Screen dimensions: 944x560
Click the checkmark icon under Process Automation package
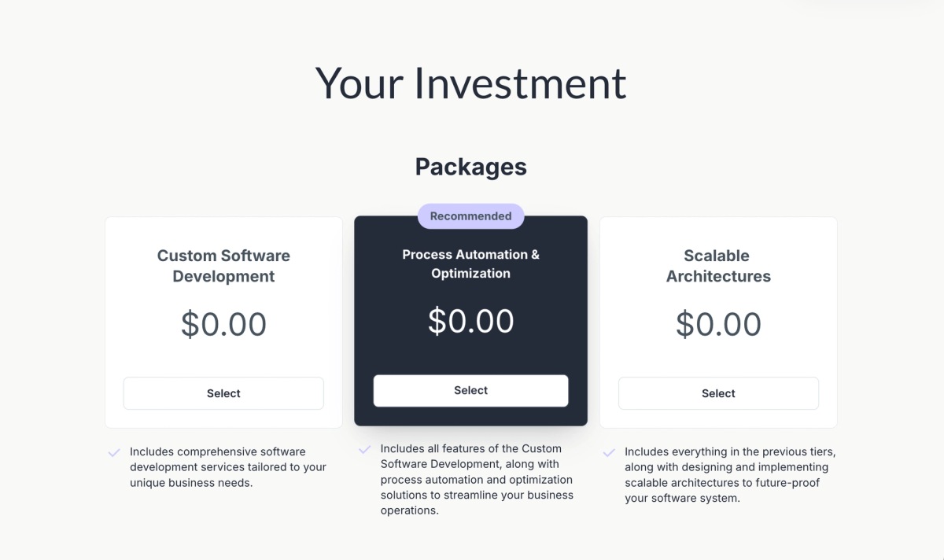[x=364, y=449]
